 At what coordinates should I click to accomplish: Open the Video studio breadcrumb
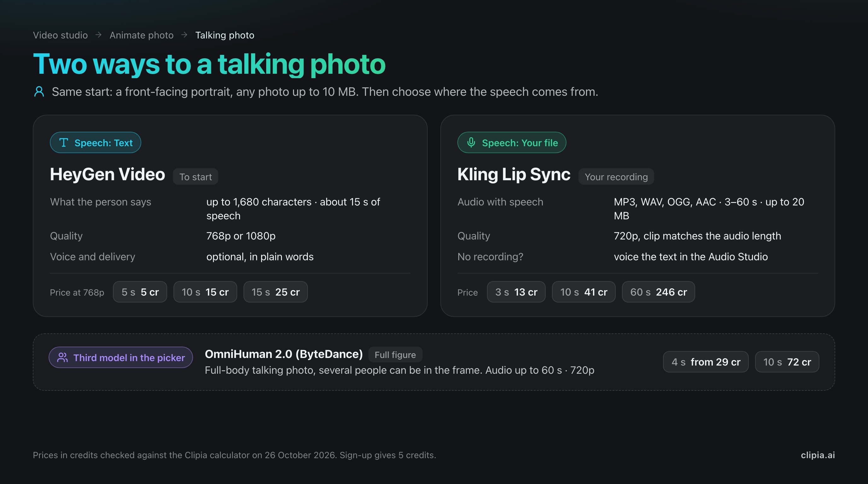click(x=60, y=35)
